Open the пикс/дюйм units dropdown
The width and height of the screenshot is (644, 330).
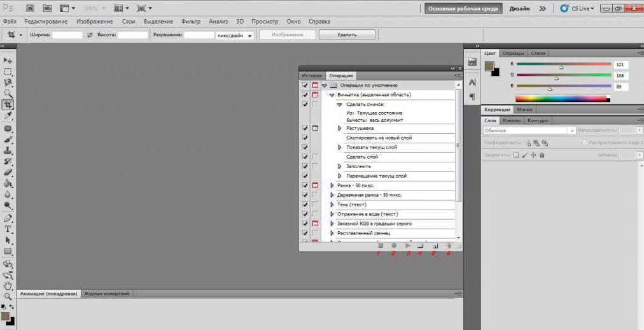click(235, 35)
